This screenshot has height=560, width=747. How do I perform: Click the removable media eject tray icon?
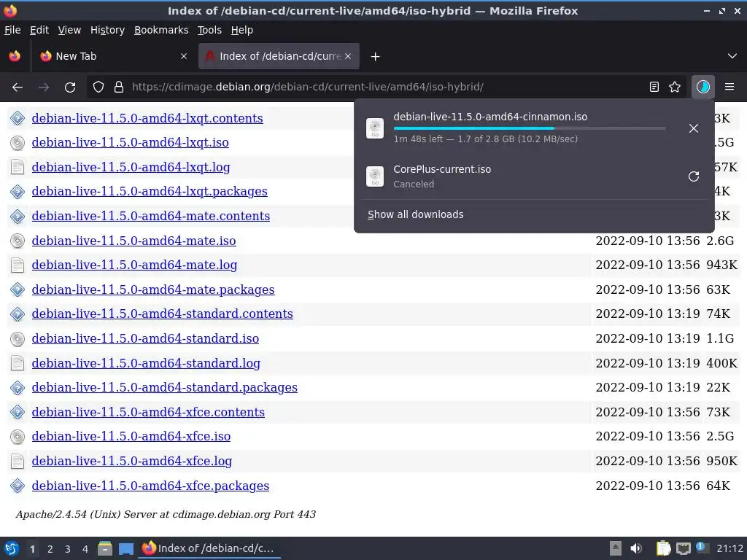(616, 549)
